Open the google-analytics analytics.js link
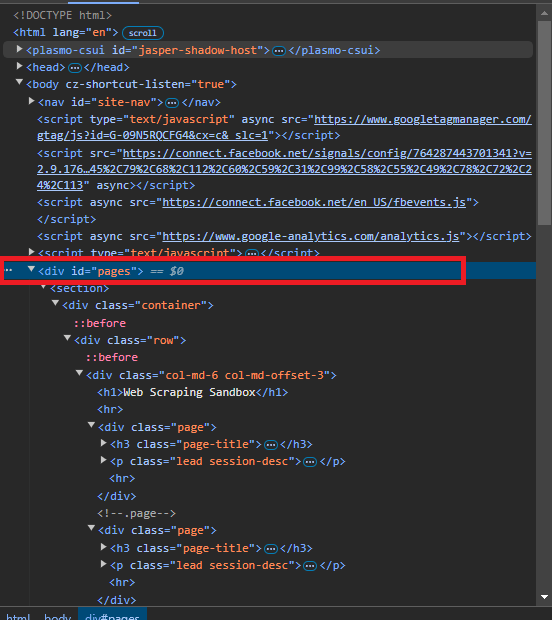 point(311,236)
